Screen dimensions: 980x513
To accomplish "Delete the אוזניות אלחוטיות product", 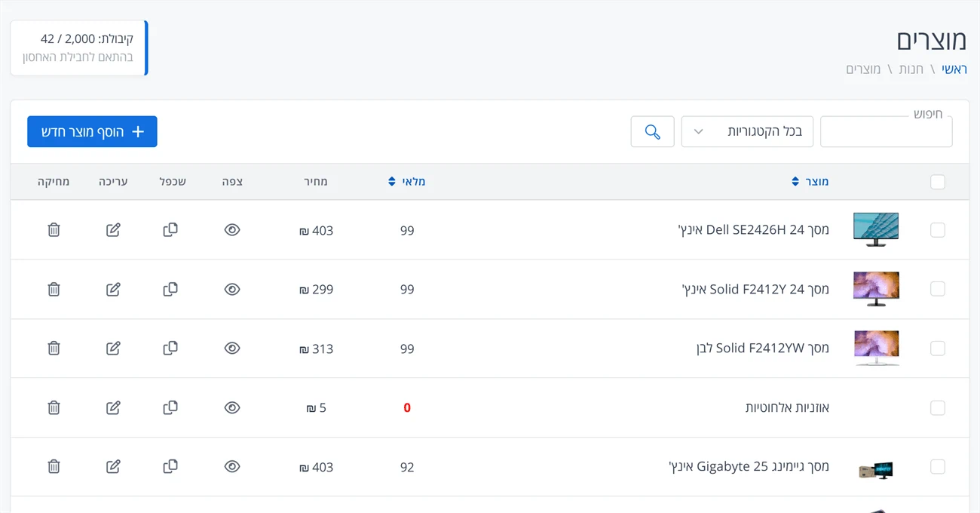I will click(54, 407).
